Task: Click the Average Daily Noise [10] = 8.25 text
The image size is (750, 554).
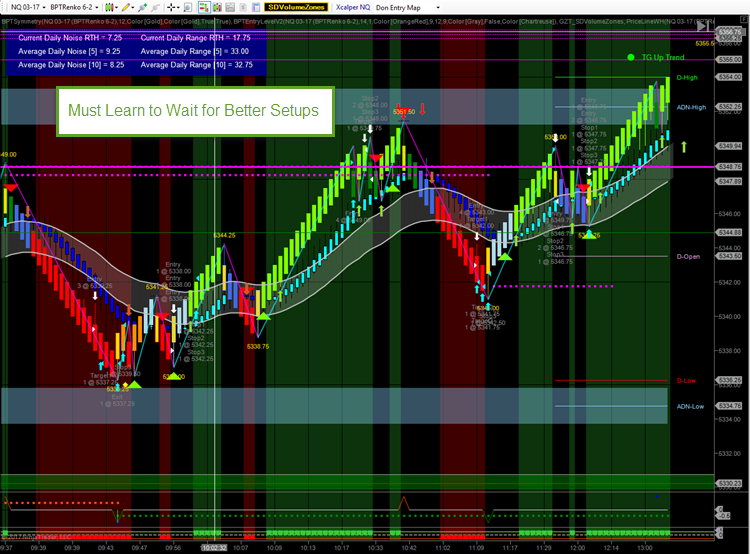Action: [x=71, y=65]
